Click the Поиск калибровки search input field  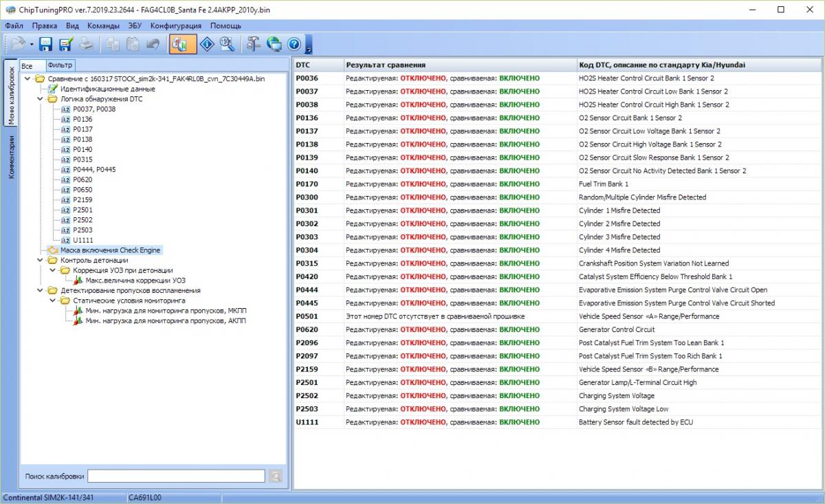click(176, 476)
